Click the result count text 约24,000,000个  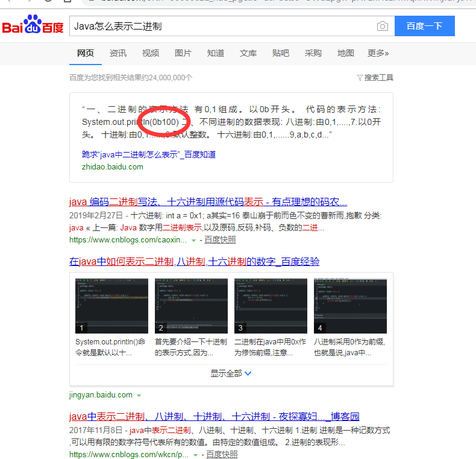[x=131, y=78]
